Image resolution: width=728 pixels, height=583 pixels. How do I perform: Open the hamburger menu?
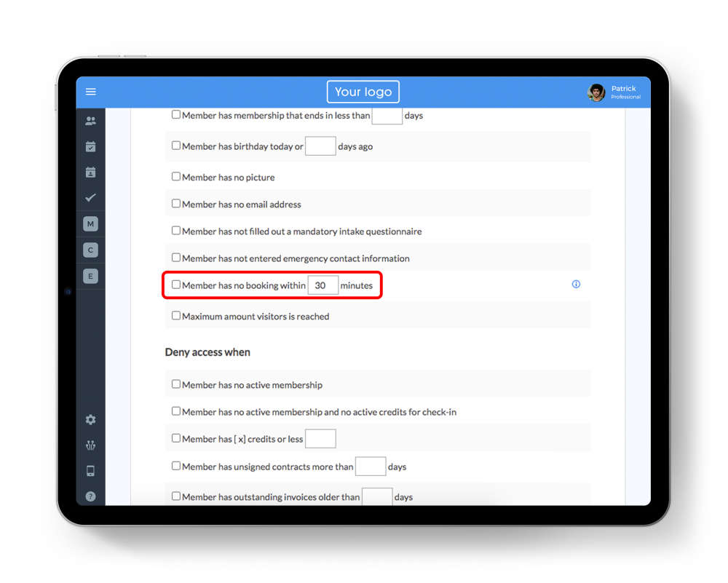(91, 92)
